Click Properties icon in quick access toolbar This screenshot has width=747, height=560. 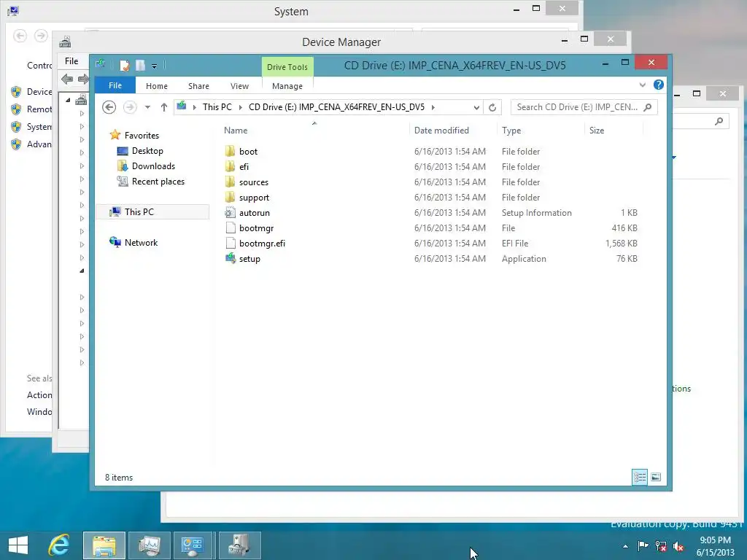[124, 65]
